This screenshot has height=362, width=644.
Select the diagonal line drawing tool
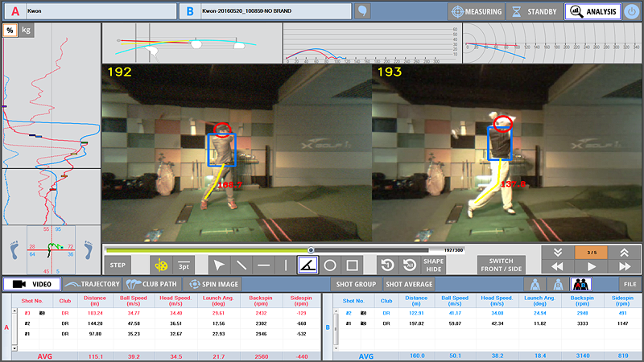(x=242, y=265)
